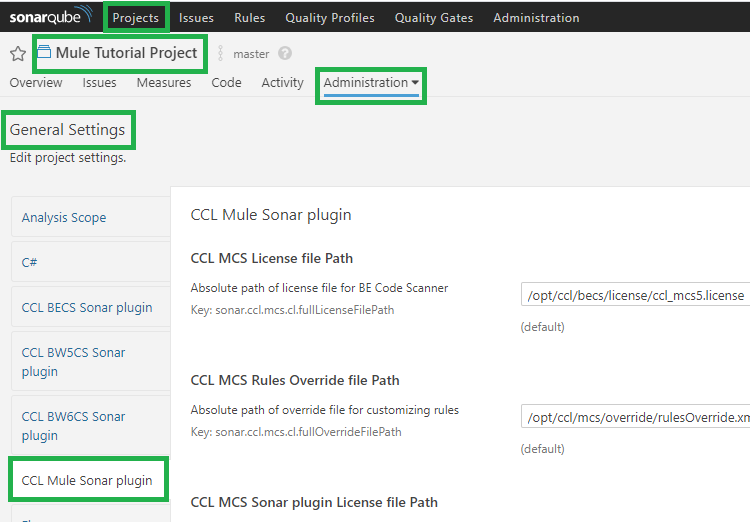Click the SonarQube logo
Viewport: 750px width, 522px height.
pyautogui.click(x=50, y=15)
